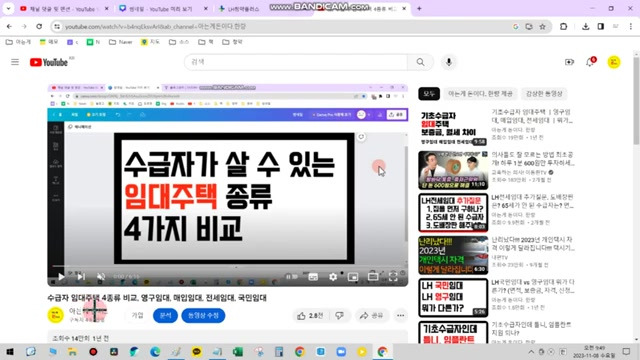
Task: Share the video
Action: click(x=371, y=316)
